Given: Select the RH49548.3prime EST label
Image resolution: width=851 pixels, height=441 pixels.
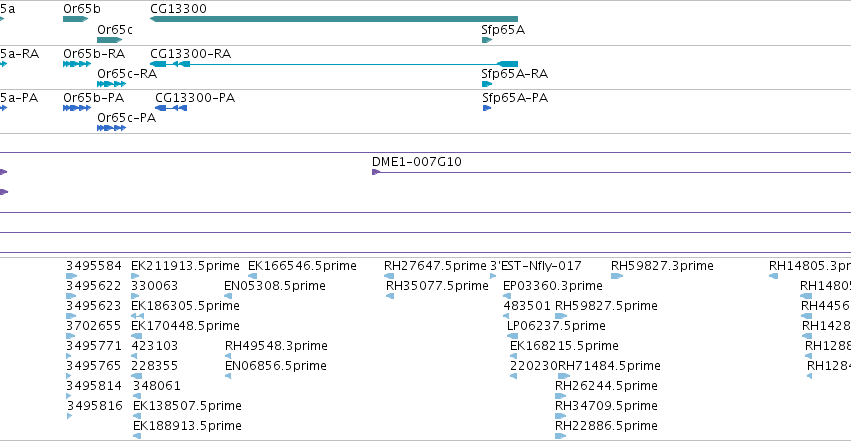Looking at the screenshot, I should point(276,346).
